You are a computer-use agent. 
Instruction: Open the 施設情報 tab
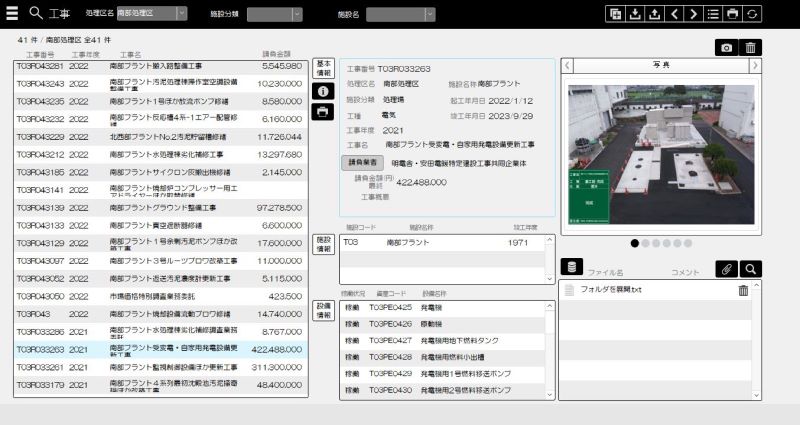[323, 244]
